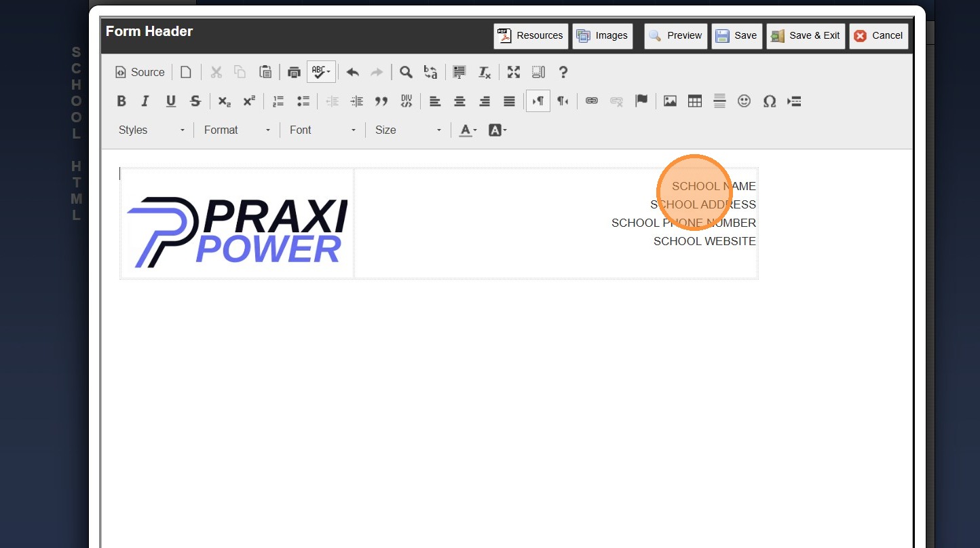Insert a page break
Viewport: 980px width, 548px height.
pos(794,101)
